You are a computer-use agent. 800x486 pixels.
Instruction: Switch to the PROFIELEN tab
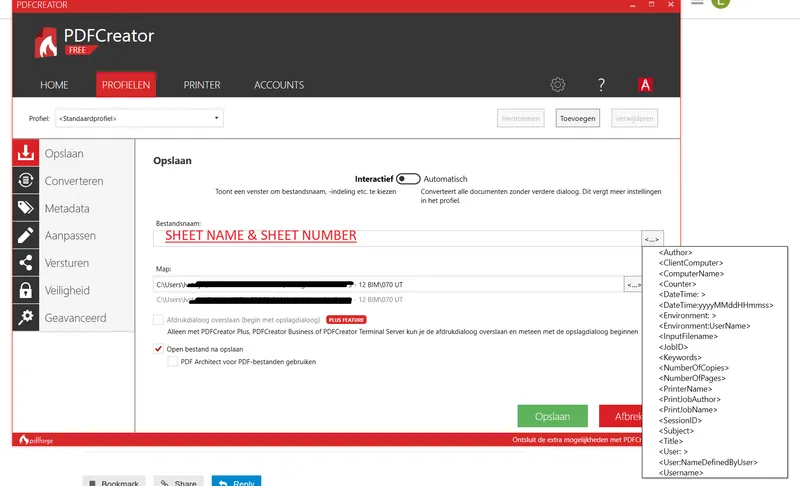click(126, 85)
